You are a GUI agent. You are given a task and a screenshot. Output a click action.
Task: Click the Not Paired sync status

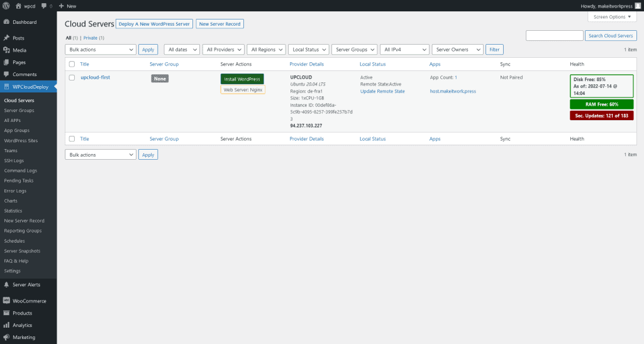pos(511,77)
